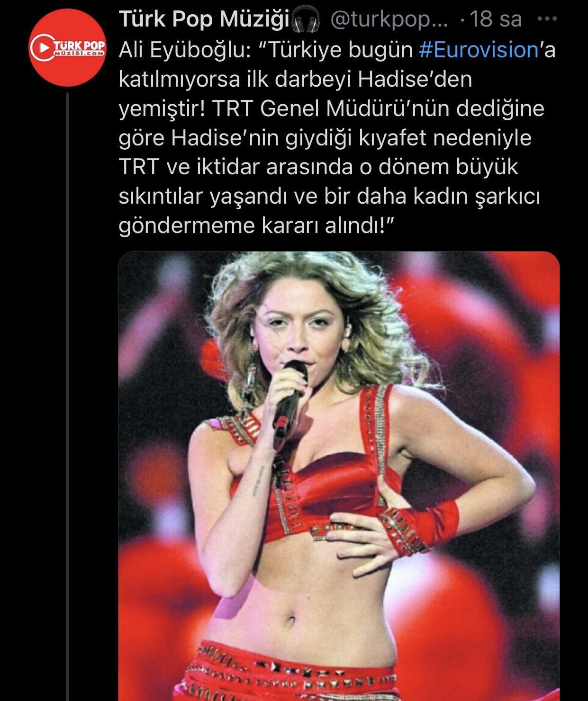View the attached photo of the singer
Image resolution: width=588 pixels, height=701 pixels.
(x=339, y=476)
